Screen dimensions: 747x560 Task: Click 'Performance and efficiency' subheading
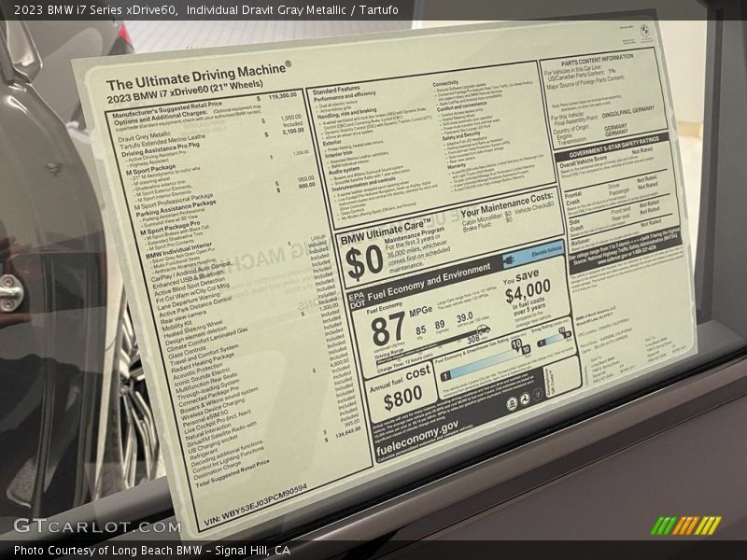click(x=345, y=96)
